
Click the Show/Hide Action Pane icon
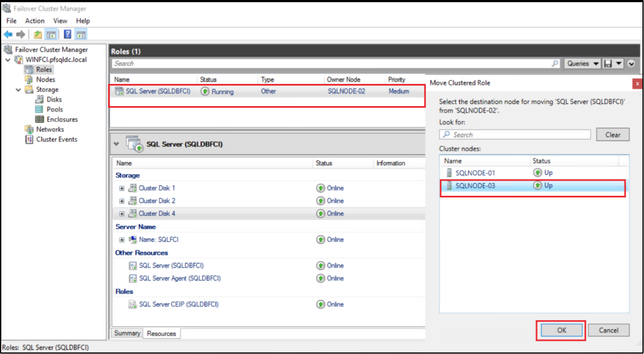[81, 35]
